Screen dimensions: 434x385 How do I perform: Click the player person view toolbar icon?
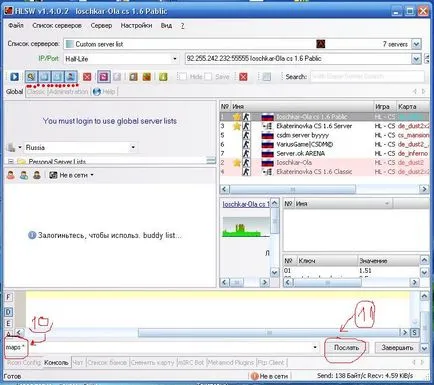pos(71,77)
